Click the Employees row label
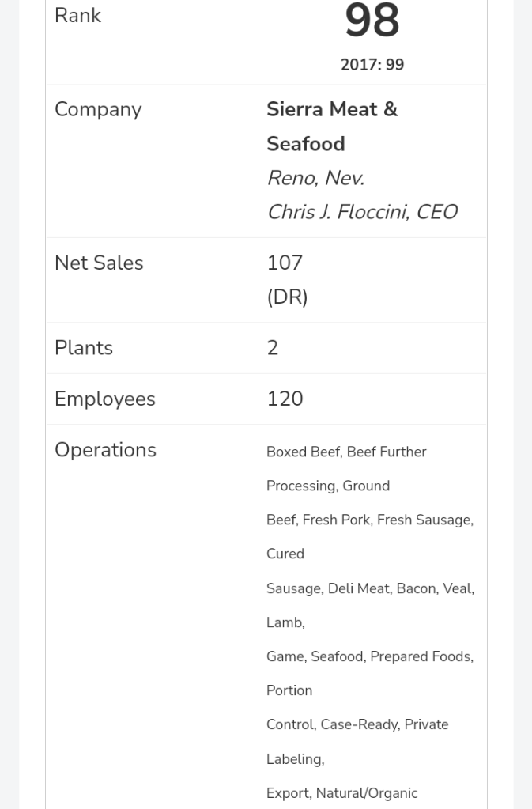This screenshot has width=532, height=809. point(105,399)
